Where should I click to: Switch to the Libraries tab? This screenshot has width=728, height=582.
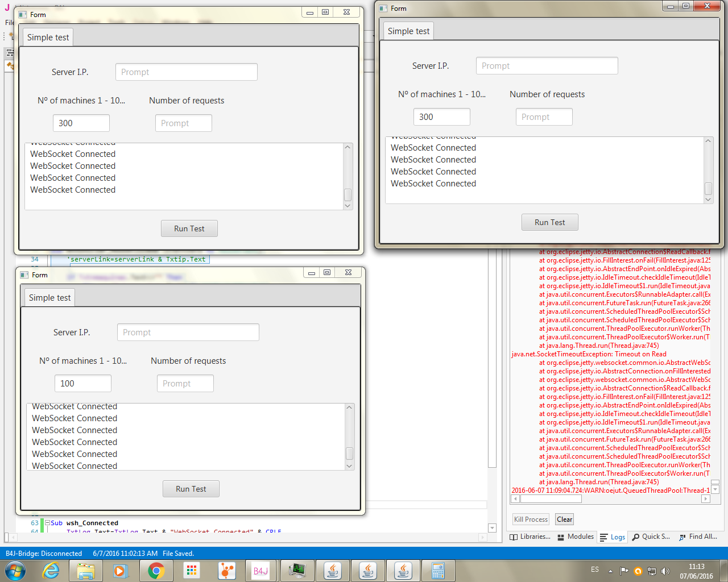pos(530,537)
